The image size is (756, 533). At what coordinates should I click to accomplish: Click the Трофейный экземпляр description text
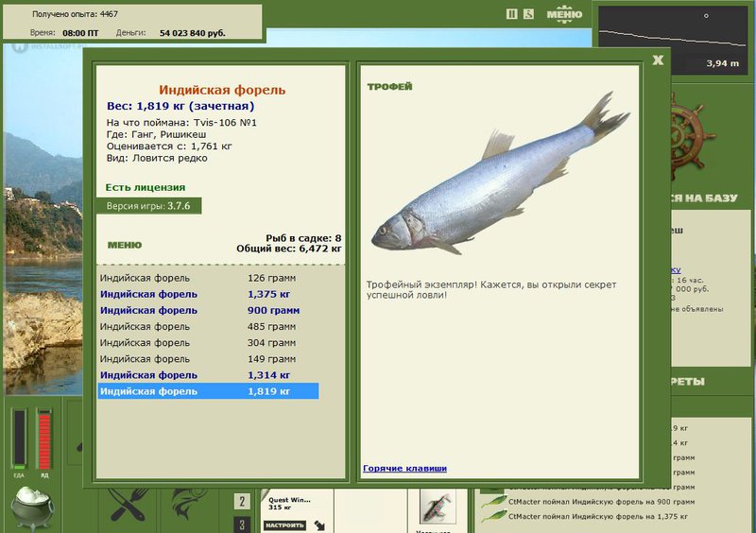point(490,289)
